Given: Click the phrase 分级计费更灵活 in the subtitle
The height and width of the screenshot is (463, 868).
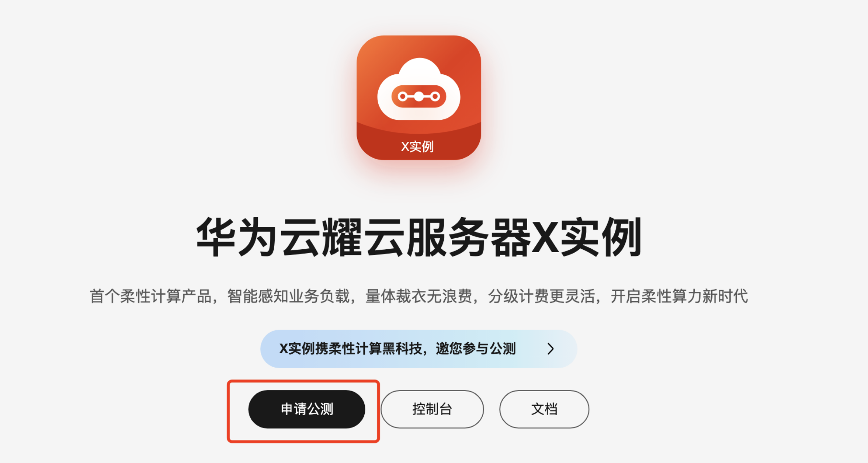Looking at the screenshot, I should pos(542,296).
